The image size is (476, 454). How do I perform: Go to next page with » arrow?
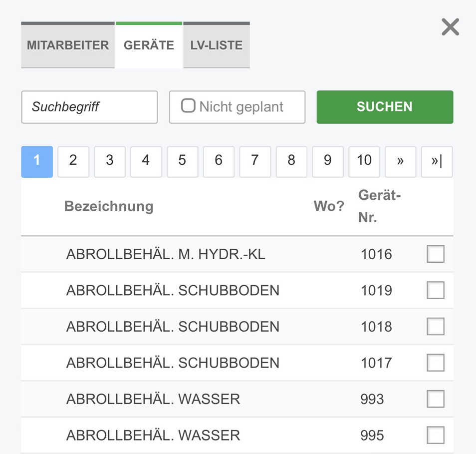tap(400, 161)
